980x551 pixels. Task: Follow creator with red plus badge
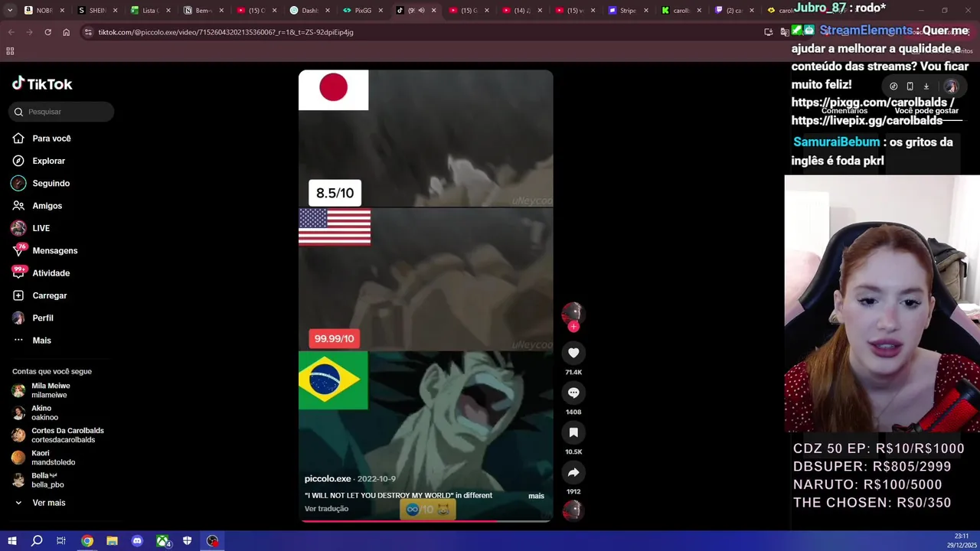[x=573, y=327]
